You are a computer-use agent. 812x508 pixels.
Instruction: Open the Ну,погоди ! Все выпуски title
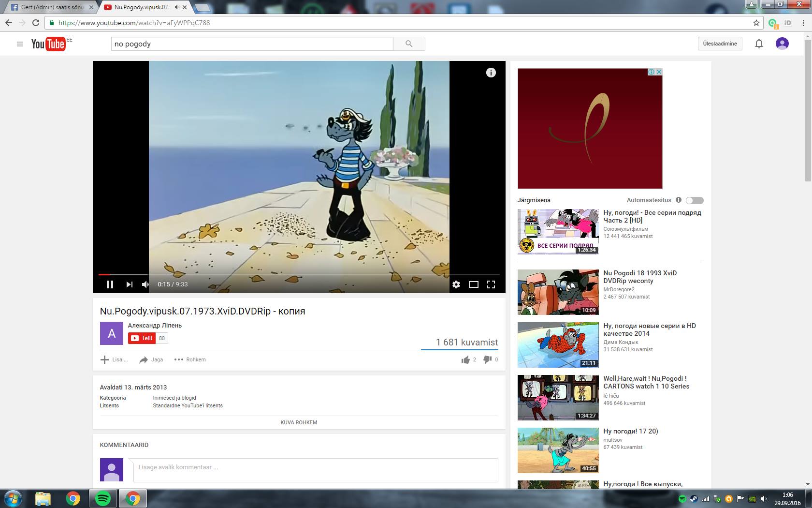[x=643, y=484]
